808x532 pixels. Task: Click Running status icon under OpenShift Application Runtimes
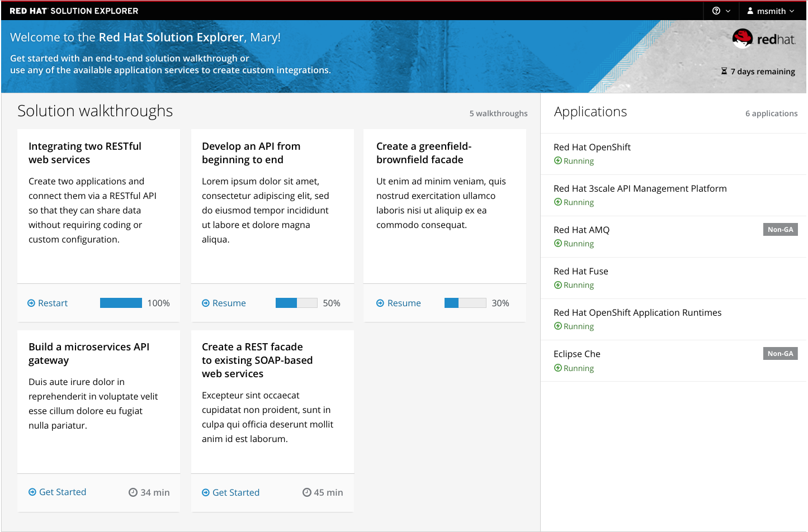[x=558, y=326]
